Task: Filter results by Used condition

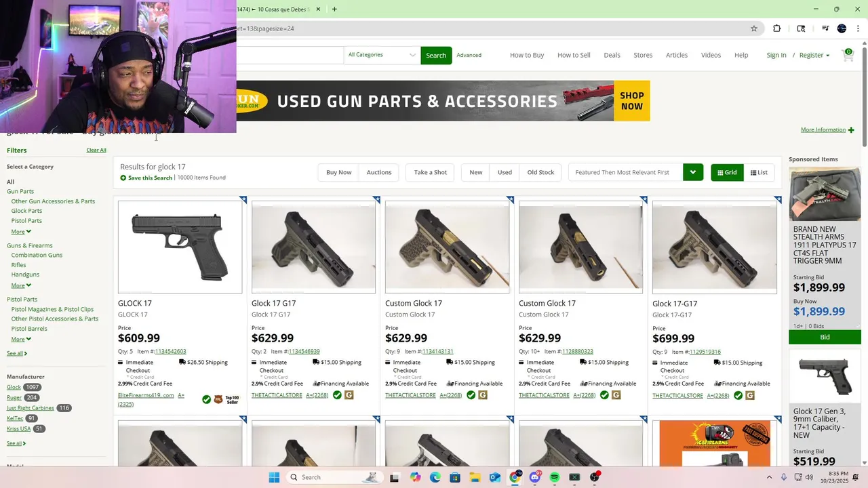Action: point(505,172)
